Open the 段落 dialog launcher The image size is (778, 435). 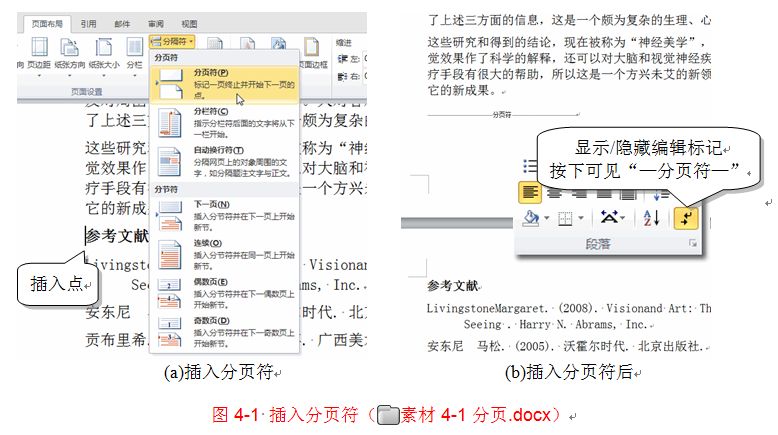[693, 243]
